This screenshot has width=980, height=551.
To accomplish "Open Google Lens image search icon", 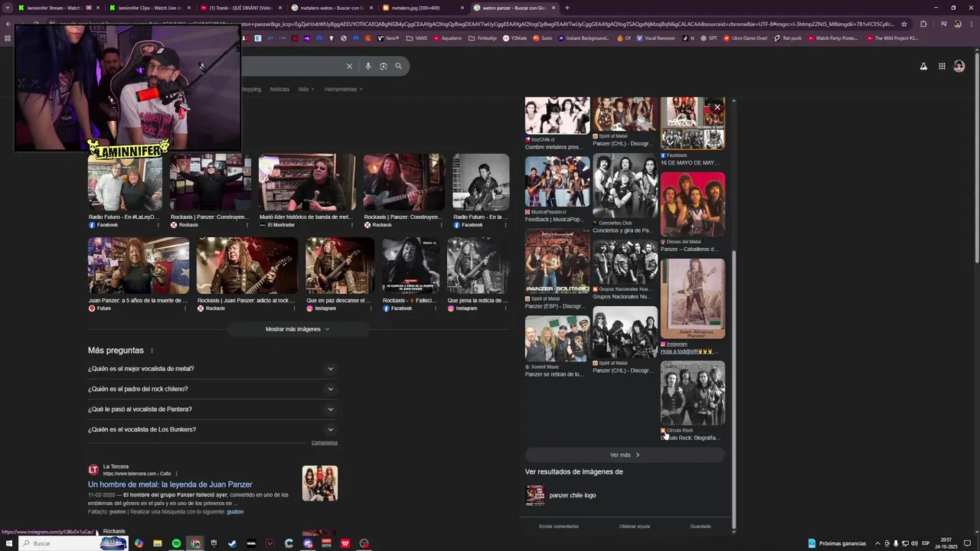I will (384, 67).
